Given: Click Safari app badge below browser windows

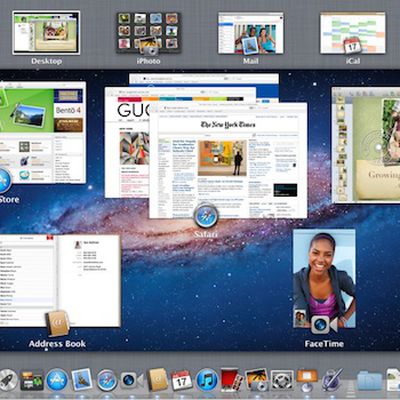Looking at the screenshot, I should click(206, 216).
